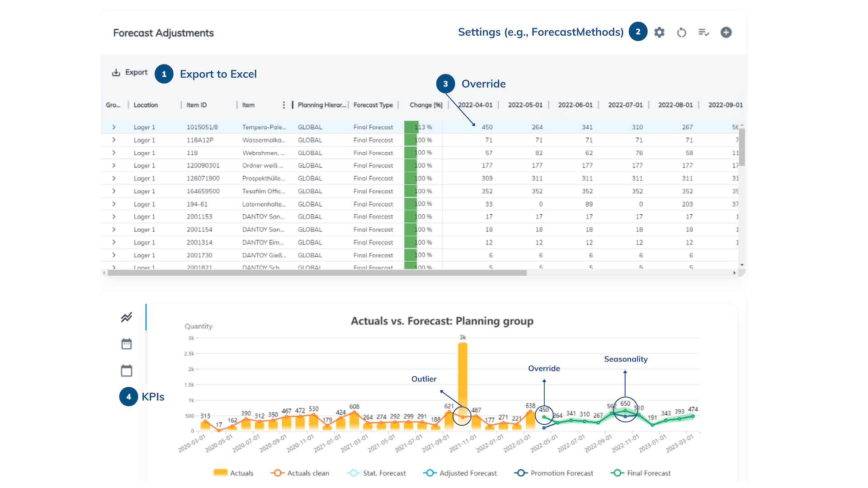Sort by Item ID column header
868x488 pixels.
[x=197, y=105]
